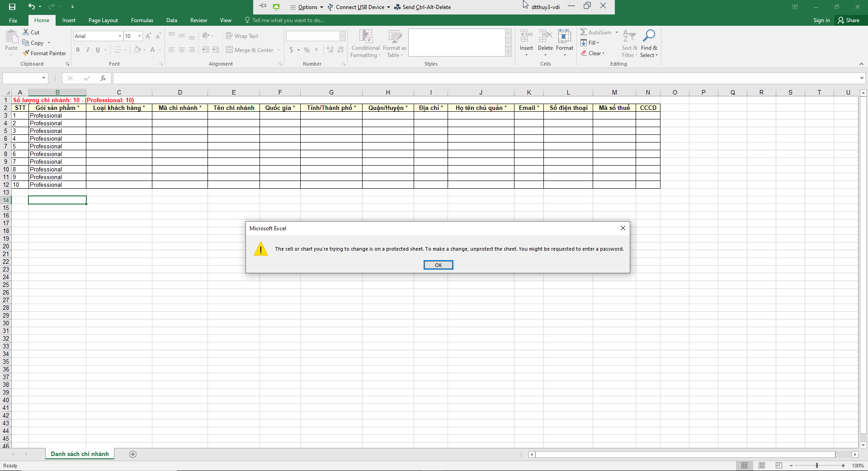Click the Orientation text angle icon
The width and height of the screenshot is (868, 471).
206,36
